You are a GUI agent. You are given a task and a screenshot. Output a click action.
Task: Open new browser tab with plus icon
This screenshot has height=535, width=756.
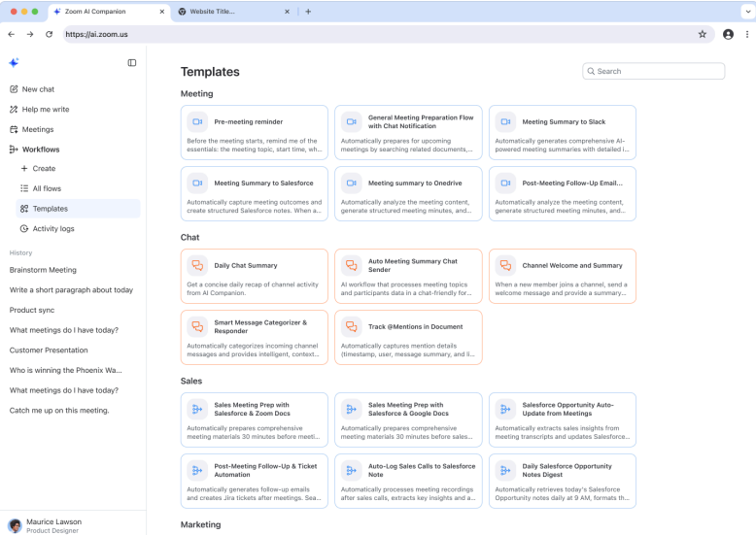coord(308,12)
